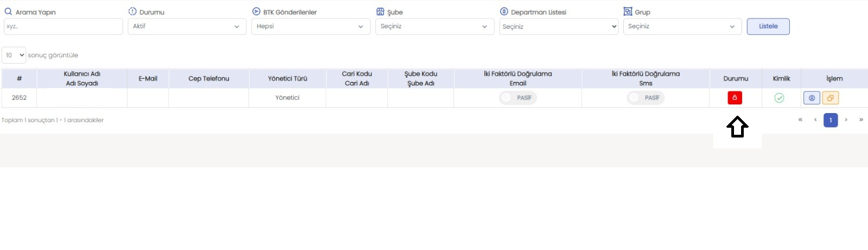The height and width of the screenshot is (250, 868).
Task: Open the Durumu dropdown showing Aktif
Action: tap(187, 27)
